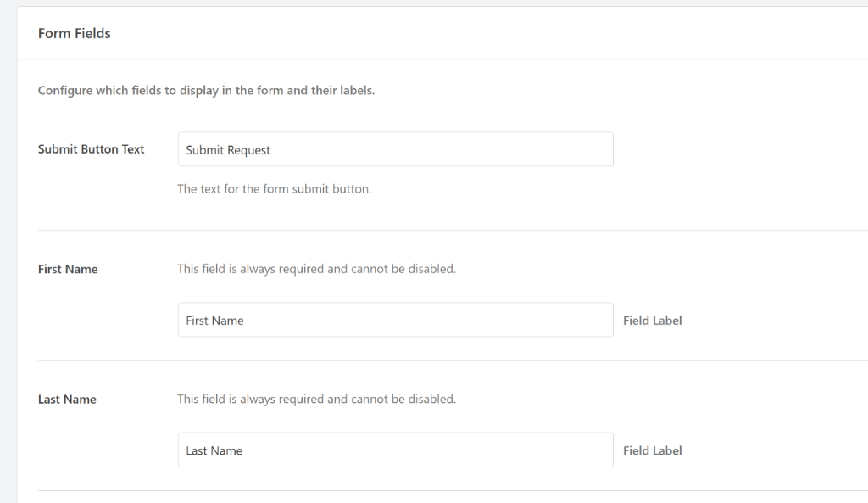
Task: Click the Submit Button Text label
Action: (x=92, y=149)
